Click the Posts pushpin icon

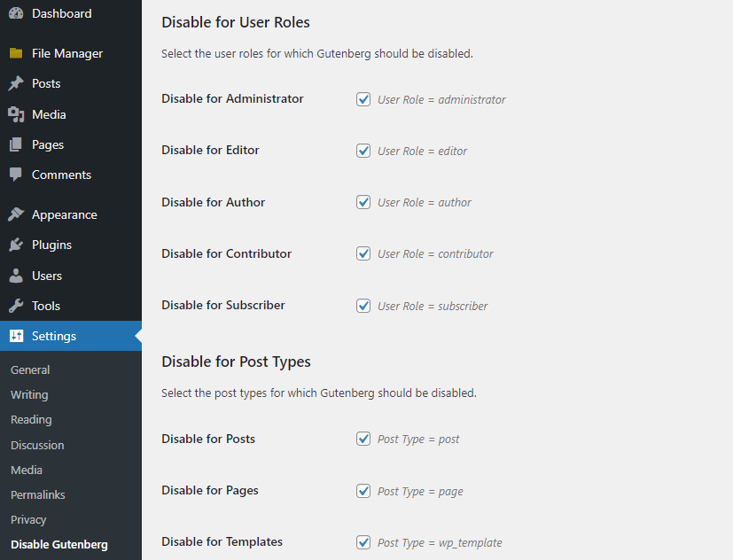tap(16, 83)
